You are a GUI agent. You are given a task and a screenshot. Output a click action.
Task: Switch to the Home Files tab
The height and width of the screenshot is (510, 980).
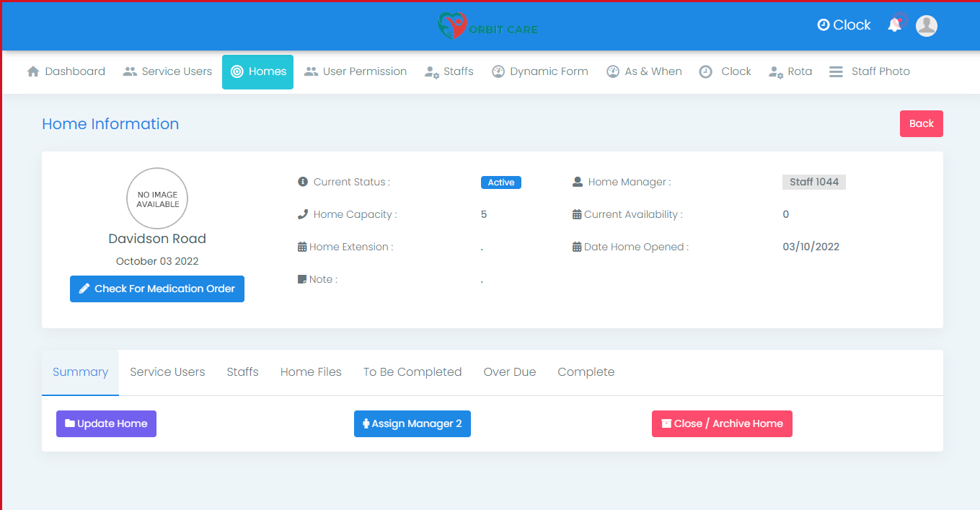click(311, 371)
